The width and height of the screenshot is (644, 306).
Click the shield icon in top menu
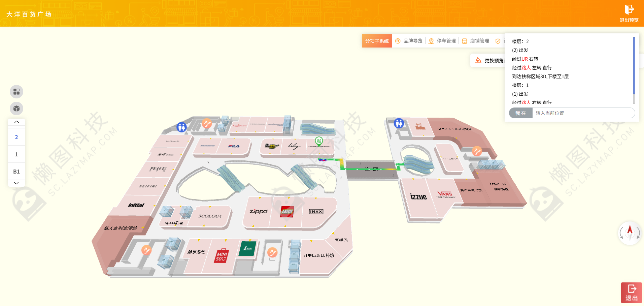pos(498,41)
